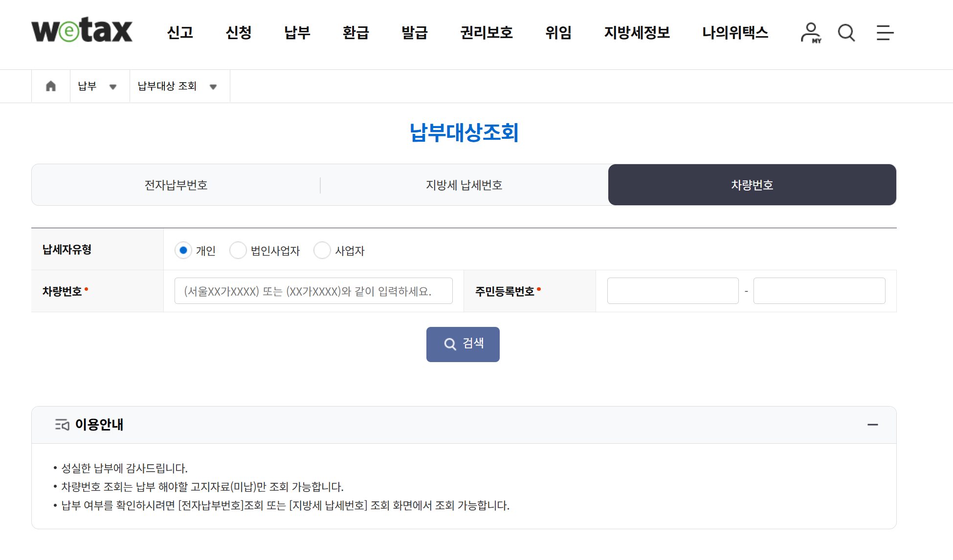Click the magnifier icon inside the 검색 button
Image resolution: width=953 pixels, height=560 pixels.
[449, 344]
